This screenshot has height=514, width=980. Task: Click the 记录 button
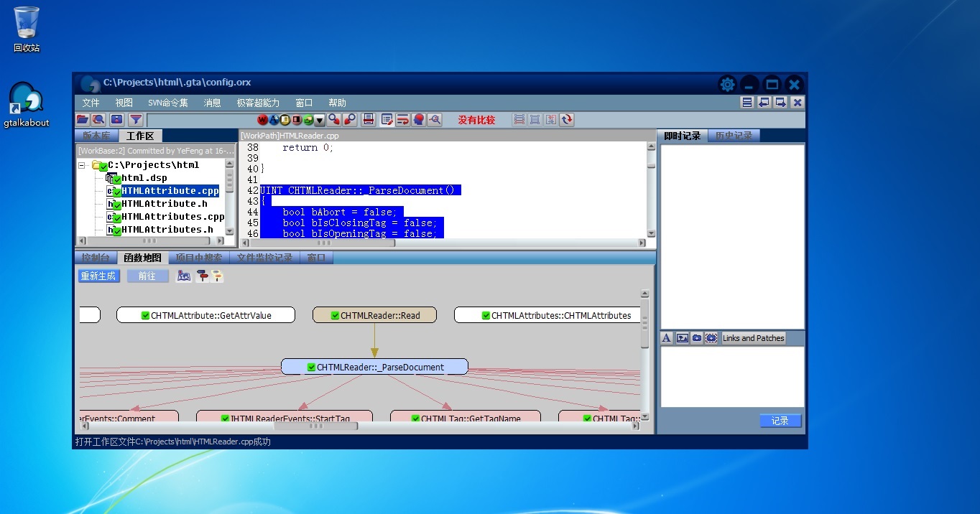click(780, 421)
